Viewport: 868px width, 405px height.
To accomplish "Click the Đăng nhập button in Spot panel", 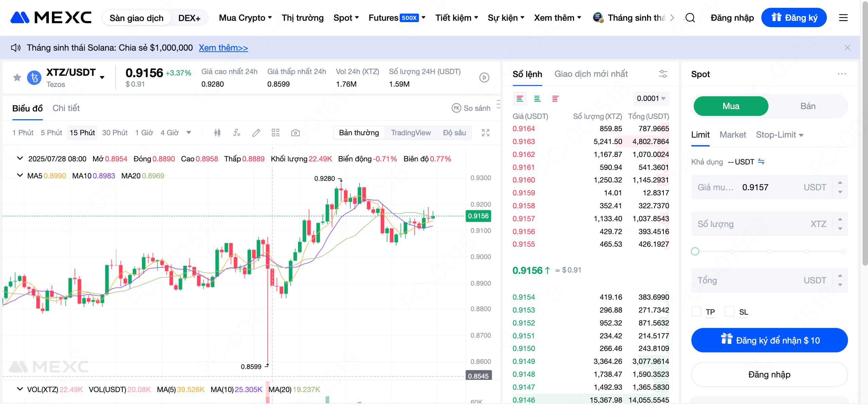I will click(769, 374).
